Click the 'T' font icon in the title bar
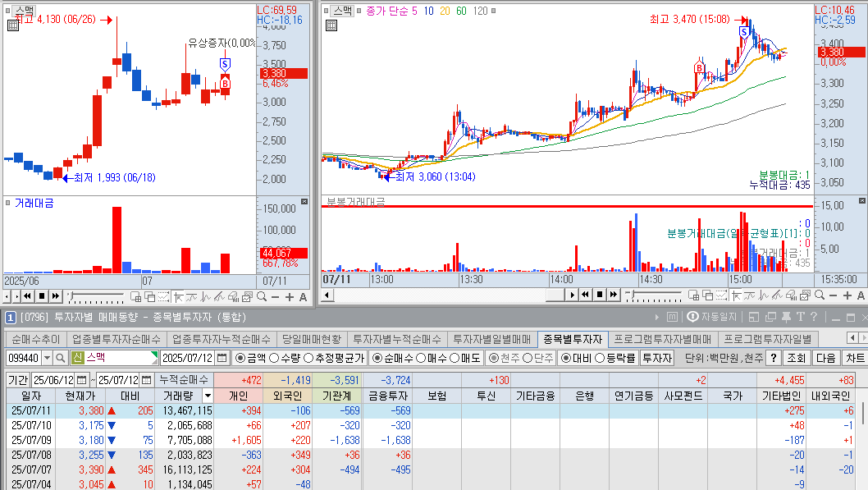 tap(800, 317)
